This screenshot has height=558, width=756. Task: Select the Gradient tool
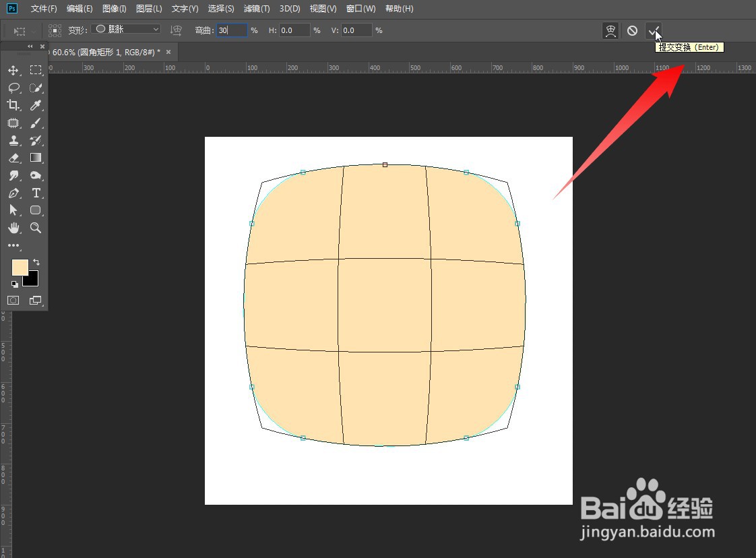point(36,158)
